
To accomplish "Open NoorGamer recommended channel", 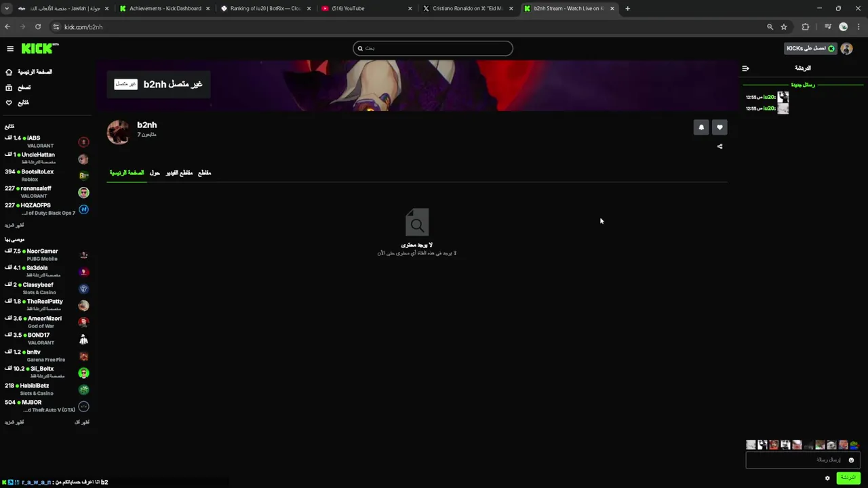I will [46, 255].
